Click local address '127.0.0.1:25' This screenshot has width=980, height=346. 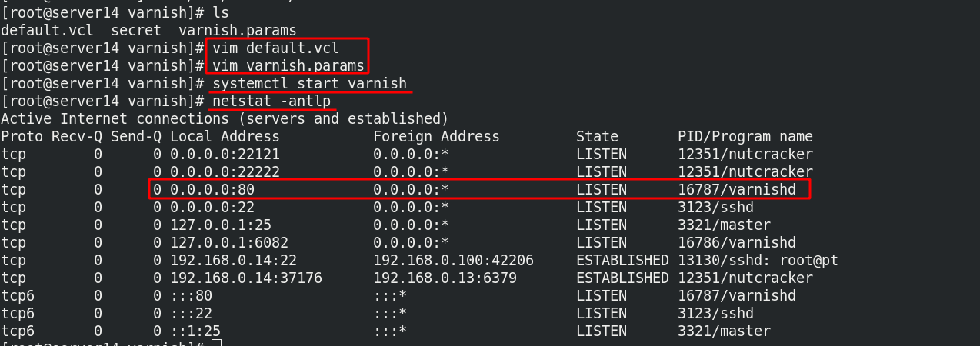pos(221,225)
